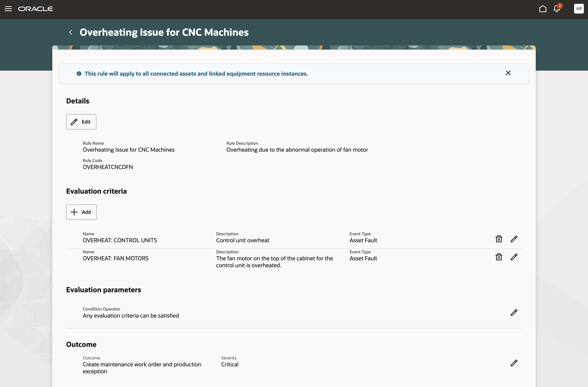588x387 pixels.
Task: Click the Critical severity value
Action: pyautogui.click(x=230, y=364)
